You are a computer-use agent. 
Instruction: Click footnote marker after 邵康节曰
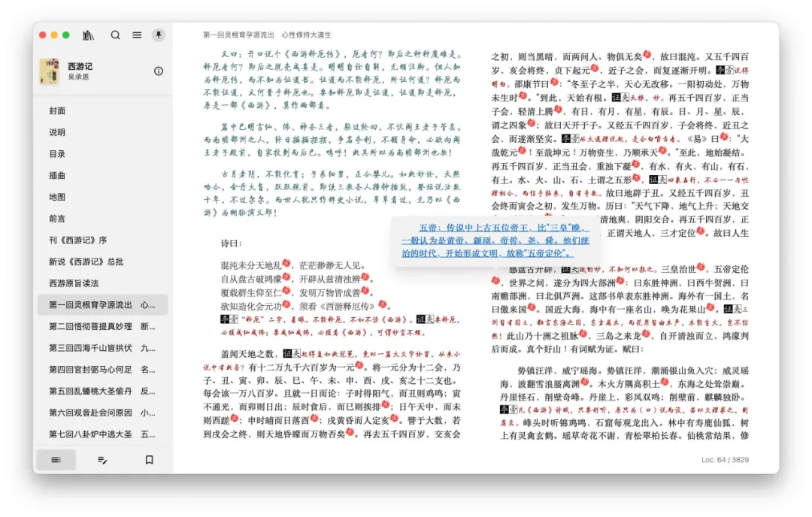555,83
